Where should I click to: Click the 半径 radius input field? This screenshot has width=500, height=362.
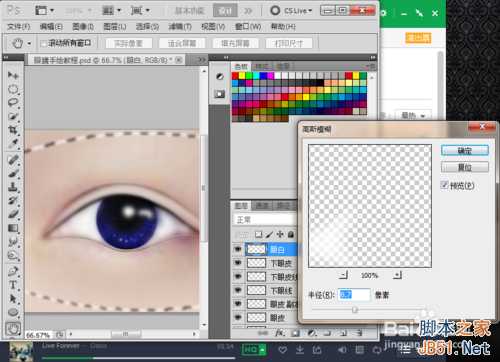pyautogui.click(x=354, y=295)
